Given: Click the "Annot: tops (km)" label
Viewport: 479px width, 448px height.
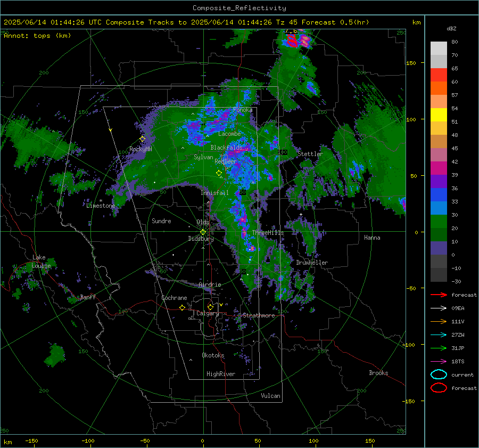Looking at the screenshot, I should coord(37,36).
